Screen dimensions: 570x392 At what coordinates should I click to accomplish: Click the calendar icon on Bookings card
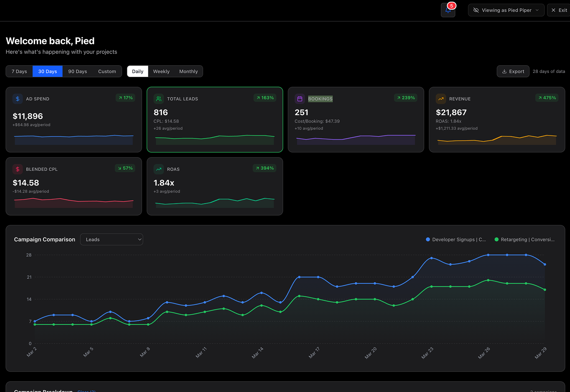[x=300, y=99]
